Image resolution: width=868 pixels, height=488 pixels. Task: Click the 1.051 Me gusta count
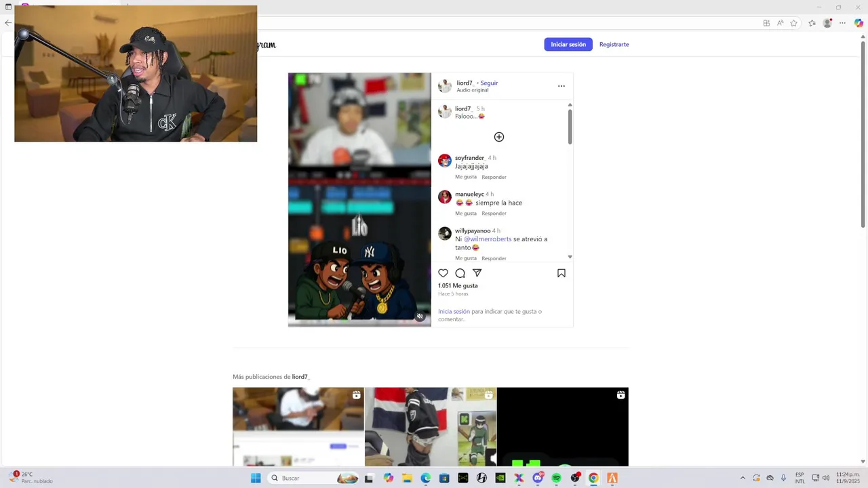pyautogui.click(x=458, y=286)
